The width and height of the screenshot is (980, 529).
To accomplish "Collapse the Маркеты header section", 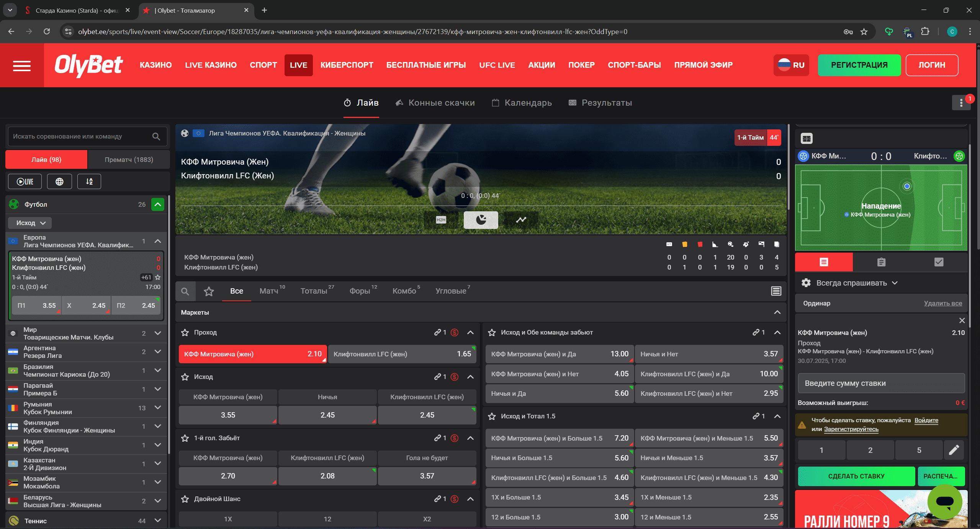I will tap(777, 312).
